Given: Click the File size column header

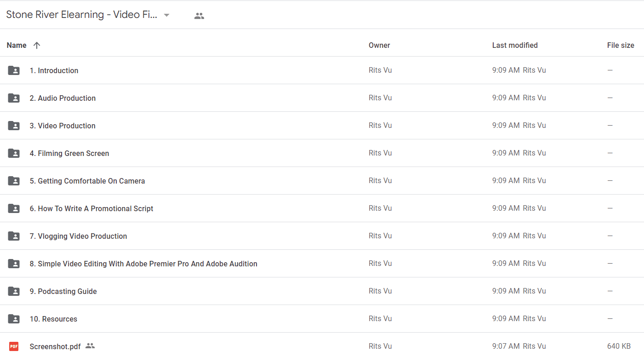Looking at the screenshot, I should coord(621,45).
